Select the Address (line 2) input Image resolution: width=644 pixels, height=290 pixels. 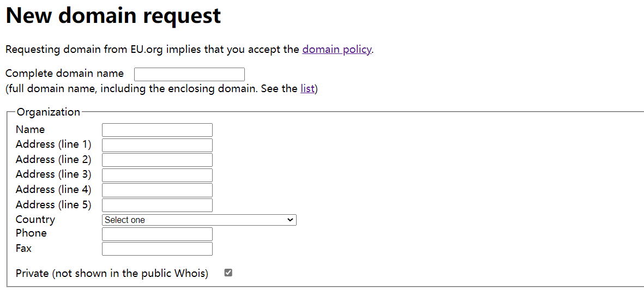(157, 160)
